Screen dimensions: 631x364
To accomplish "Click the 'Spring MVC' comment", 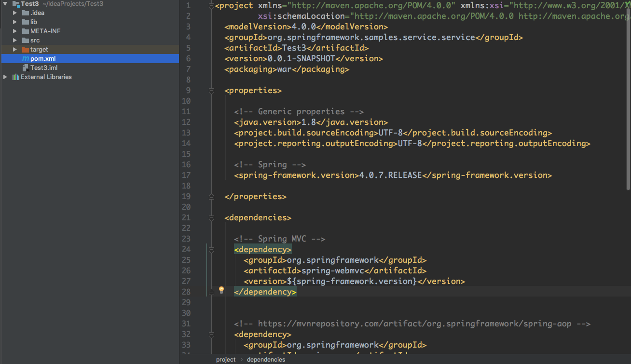I will click(x=279, y=239).
